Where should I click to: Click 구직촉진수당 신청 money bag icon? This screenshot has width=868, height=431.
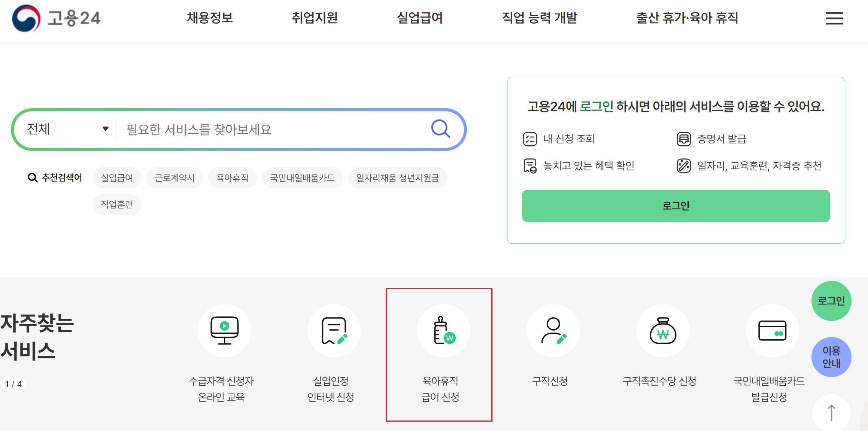(x=662, y=331)
